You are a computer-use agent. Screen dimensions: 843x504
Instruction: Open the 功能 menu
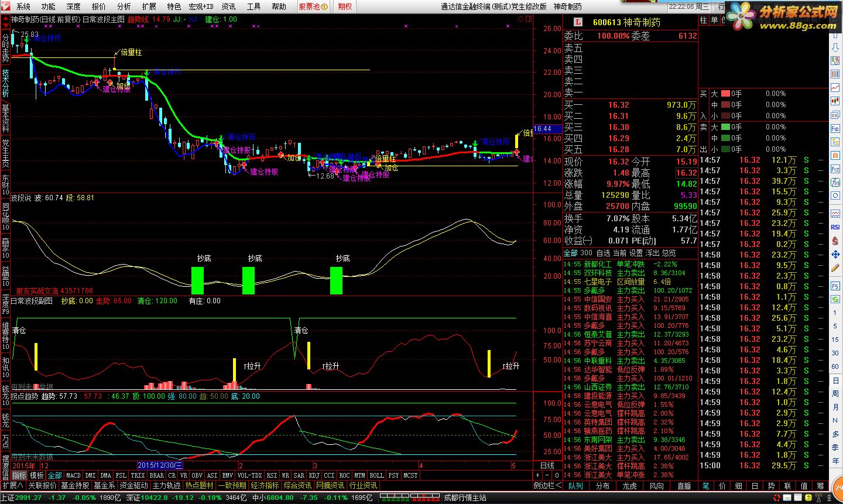pos(49,6)
